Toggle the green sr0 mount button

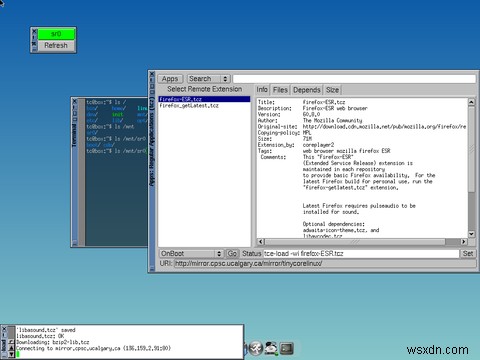56,34
